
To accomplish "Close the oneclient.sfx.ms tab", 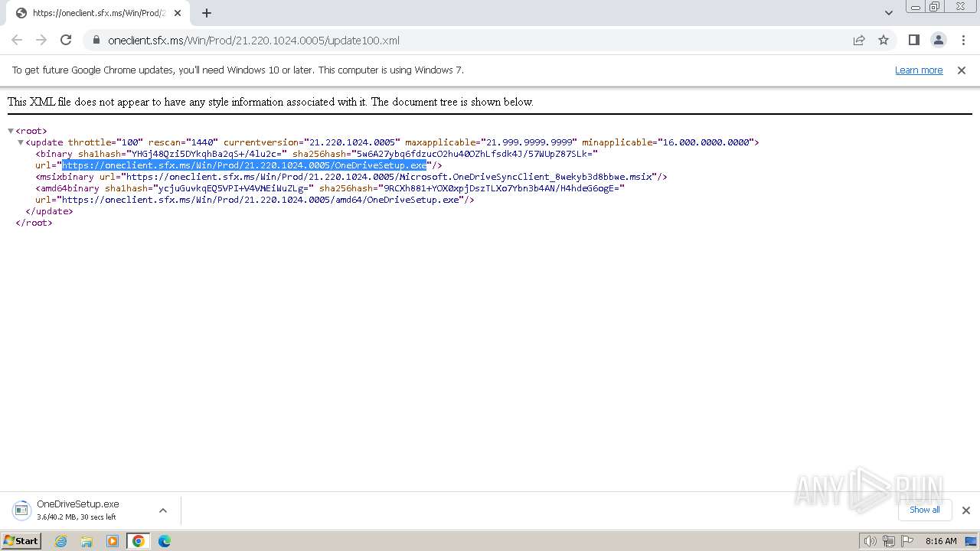I will click(x=178, y=13).
